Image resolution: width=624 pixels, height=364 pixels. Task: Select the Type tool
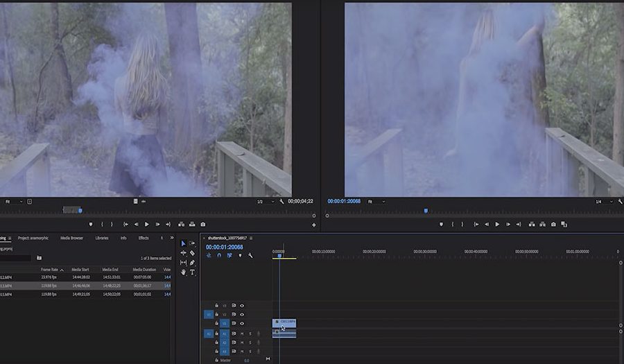click(192, 272)
